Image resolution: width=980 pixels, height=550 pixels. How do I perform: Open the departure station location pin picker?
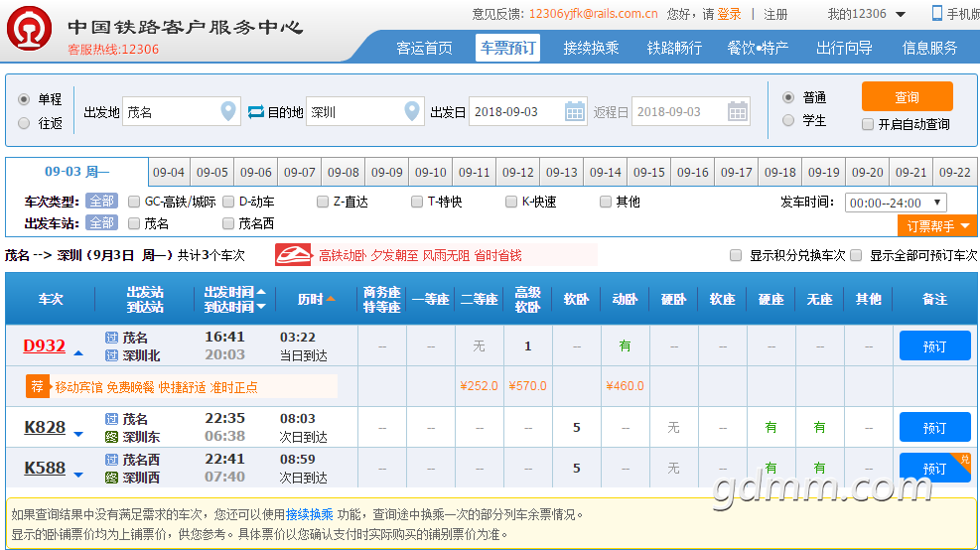[228, 111]
